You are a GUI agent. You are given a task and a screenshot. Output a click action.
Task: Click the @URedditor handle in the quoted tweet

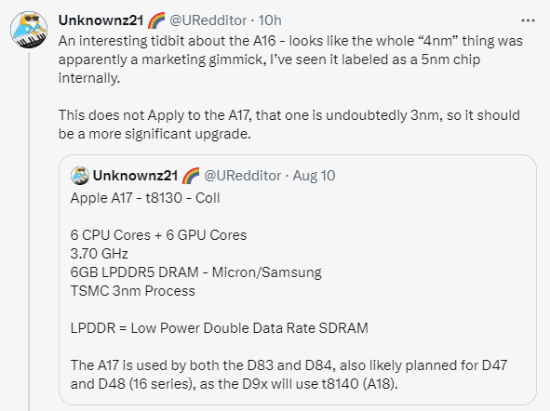(242, 176)
